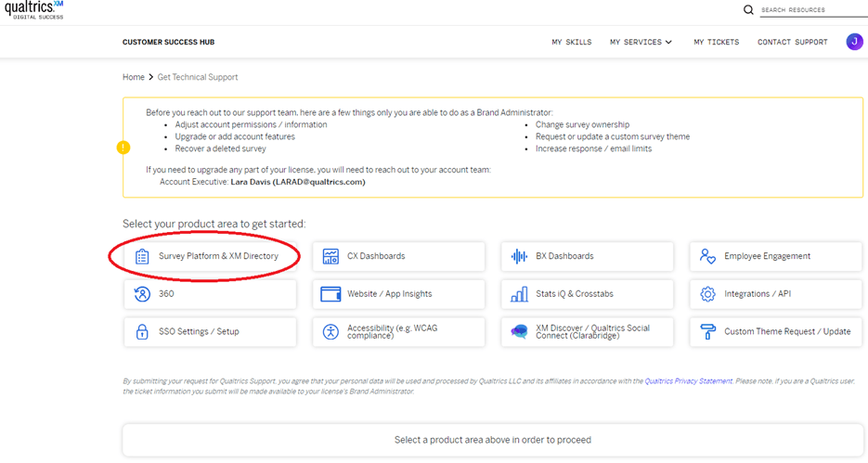This screenshot has width=868, height=463.
Task: Click 'Recover a deleted survey' text
Action: (220, 148)
